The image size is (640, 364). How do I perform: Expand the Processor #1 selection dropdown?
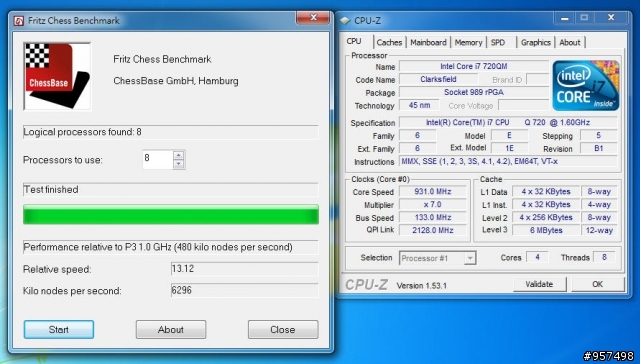pyautogui.click(x=470, y=258)
